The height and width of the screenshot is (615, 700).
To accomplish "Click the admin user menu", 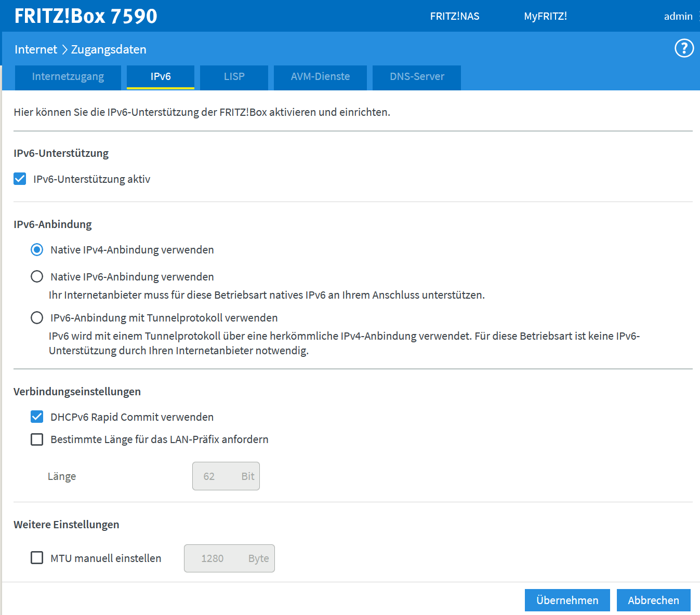I will [x=678, y=16].
